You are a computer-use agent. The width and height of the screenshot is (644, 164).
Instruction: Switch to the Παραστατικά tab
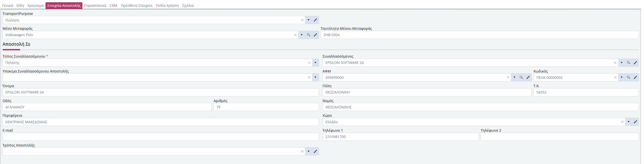(x=95, y=6)
